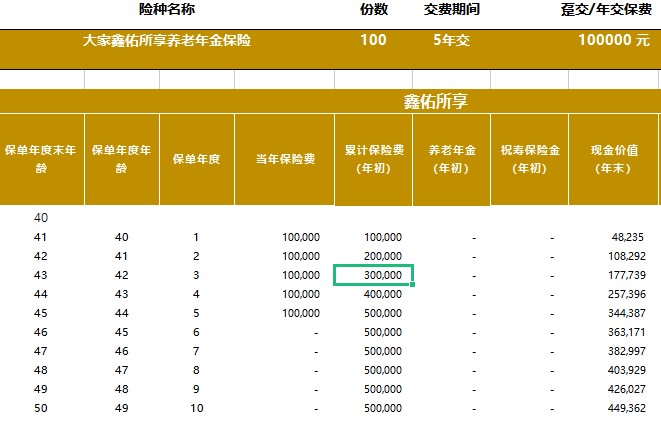Select the 份数 value 100

tap(373, 40)
